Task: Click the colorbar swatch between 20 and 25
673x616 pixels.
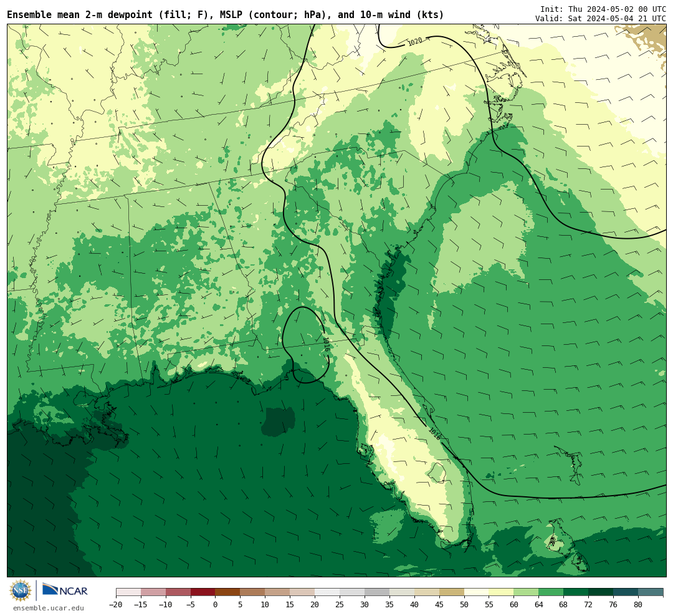Action: [328, 592]
